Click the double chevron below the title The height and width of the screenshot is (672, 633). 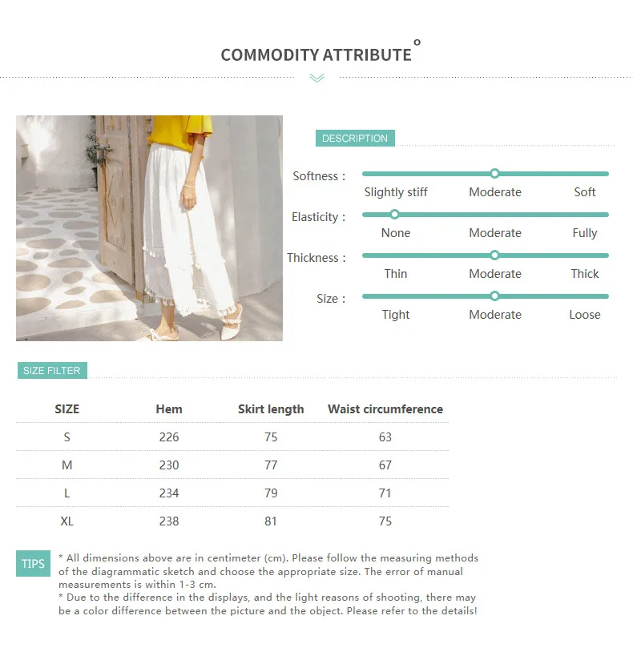pyautogui.click(x=316, y=78)
